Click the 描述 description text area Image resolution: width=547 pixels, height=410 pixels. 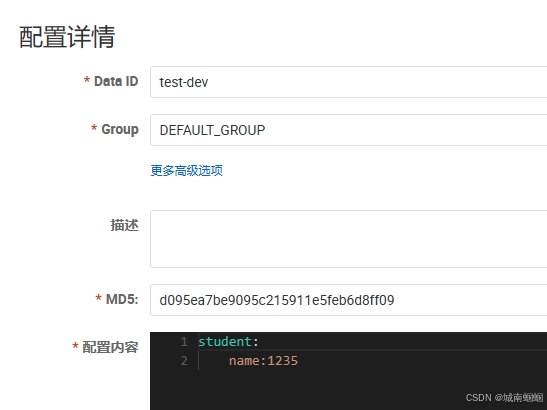349,239
